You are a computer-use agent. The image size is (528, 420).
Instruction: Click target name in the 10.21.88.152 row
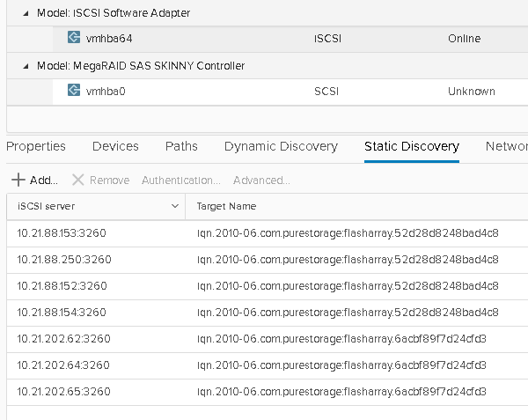coord(348,285)
